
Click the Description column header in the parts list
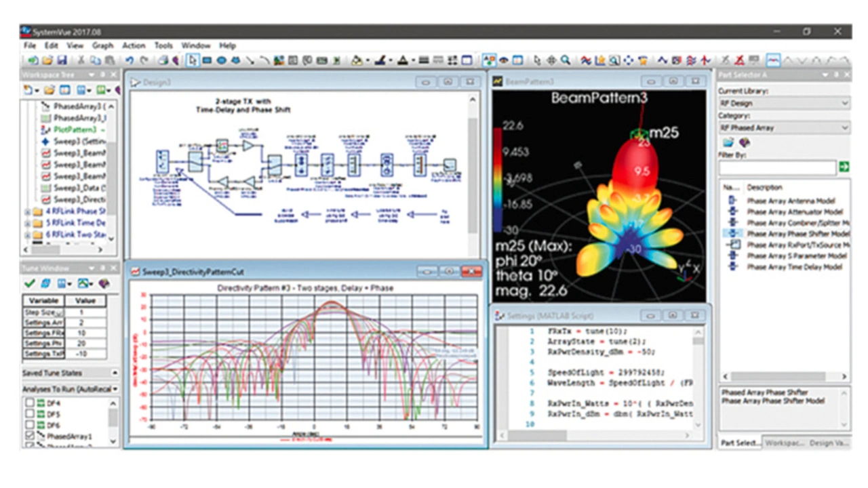[764, 187]
